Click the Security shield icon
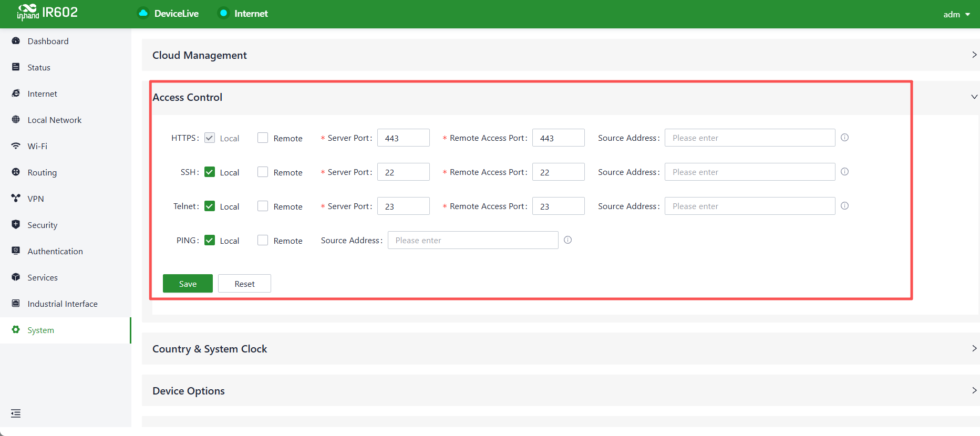Screen dimensions: 980x436 point(16,224)
